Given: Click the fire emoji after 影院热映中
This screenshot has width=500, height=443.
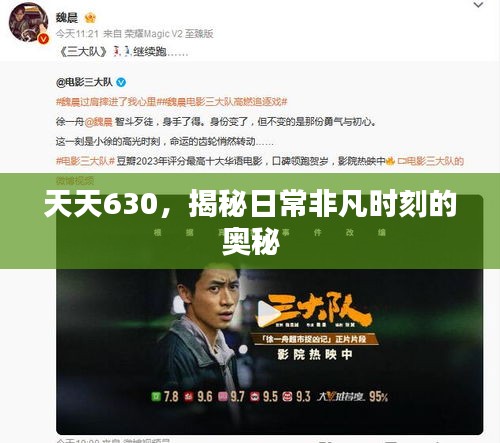Looking at the screenshot, I should 390,161.
